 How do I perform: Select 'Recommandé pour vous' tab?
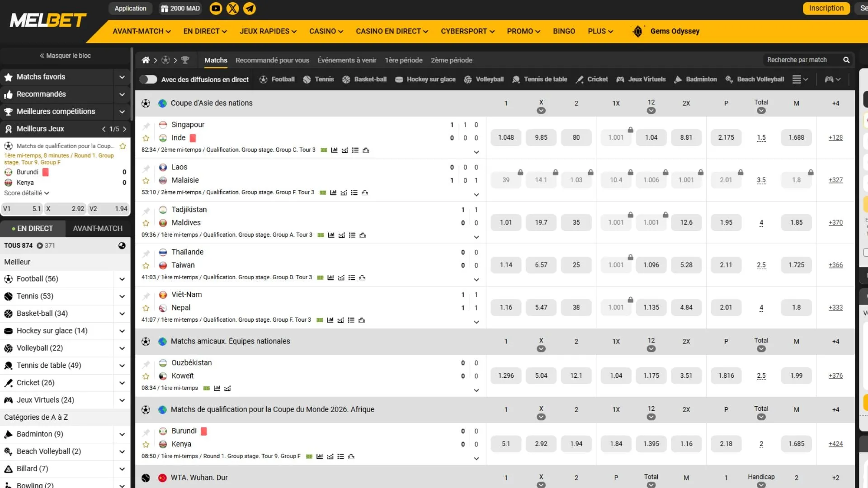click(272, 60)
